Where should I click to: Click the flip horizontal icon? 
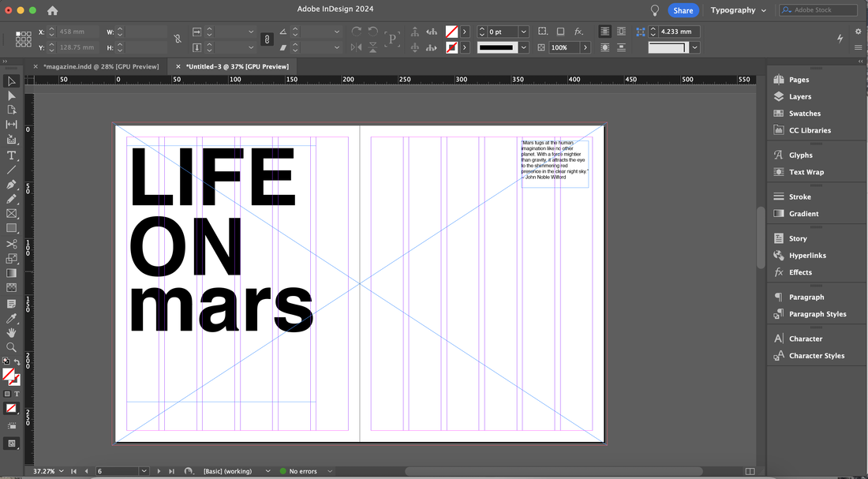point(357,47)
